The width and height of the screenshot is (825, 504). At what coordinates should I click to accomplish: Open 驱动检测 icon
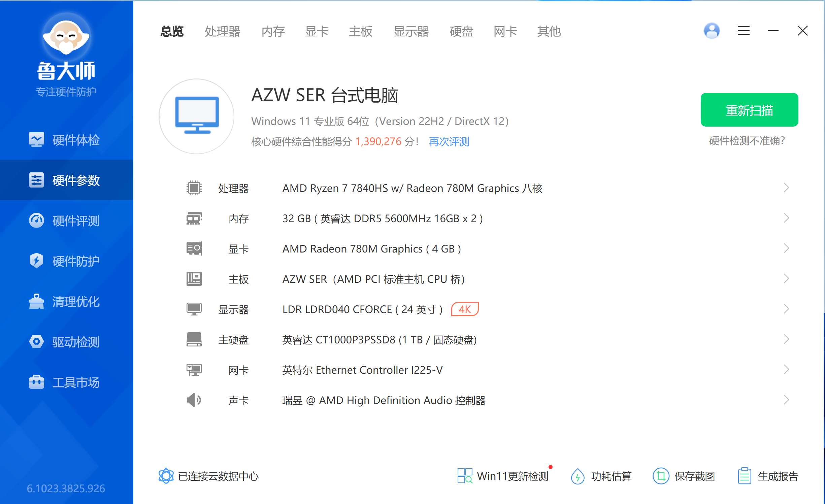coord(36,341)
